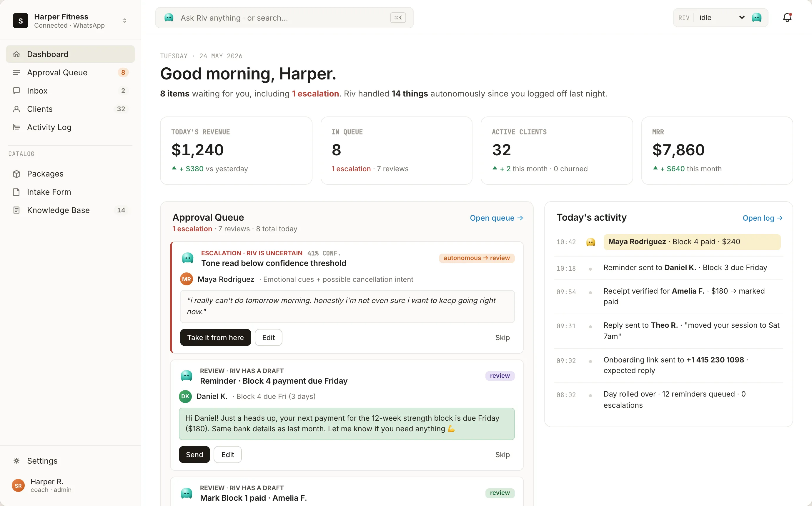Click the autonomous → review tag
The image size is (812, 506).
[x=476, y=258]
